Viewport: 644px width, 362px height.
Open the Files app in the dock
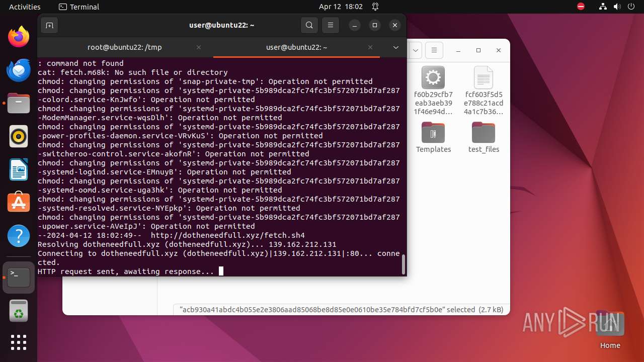click(x=19, y=103)
